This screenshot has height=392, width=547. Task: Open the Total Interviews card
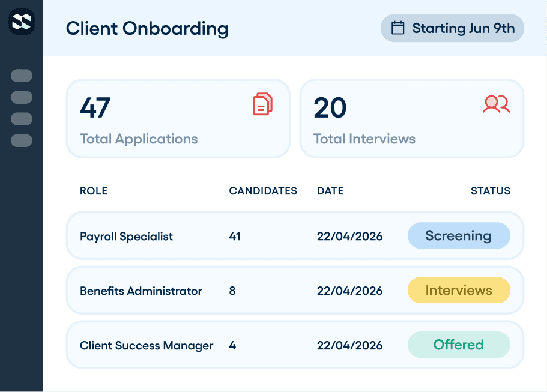click(412, 119)
